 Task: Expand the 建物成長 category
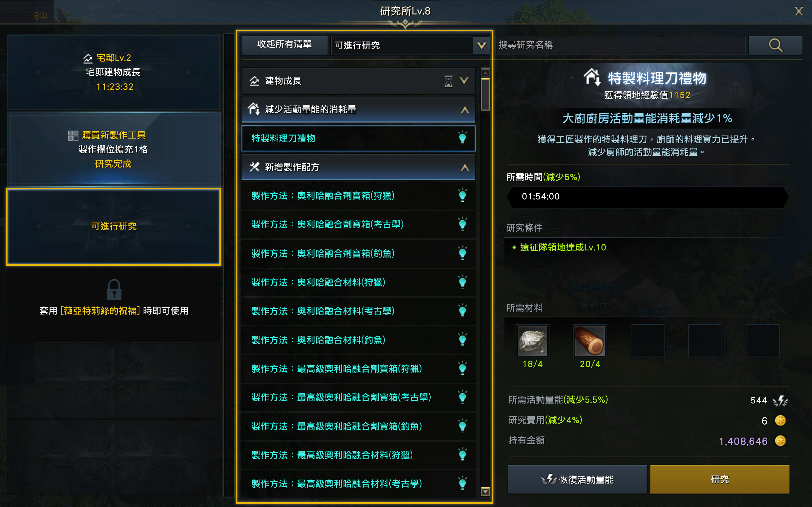[x=464, y=81]
